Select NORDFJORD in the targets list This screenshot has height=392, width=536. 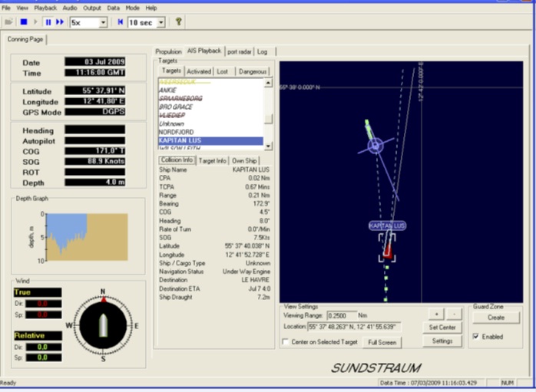point(177,132)
